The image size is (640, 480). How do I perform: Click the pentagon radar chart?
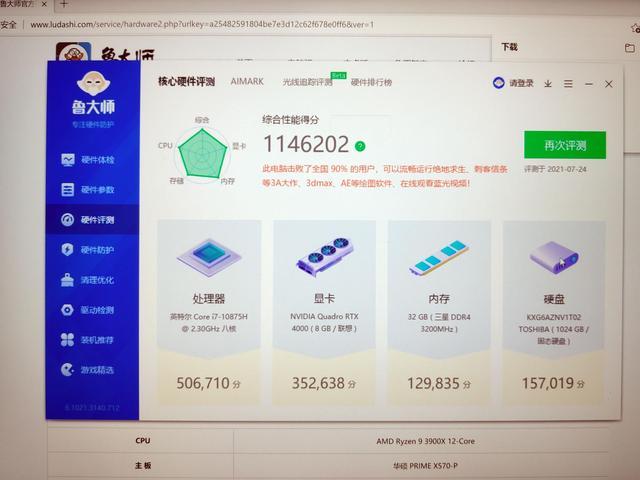(202, 153)
